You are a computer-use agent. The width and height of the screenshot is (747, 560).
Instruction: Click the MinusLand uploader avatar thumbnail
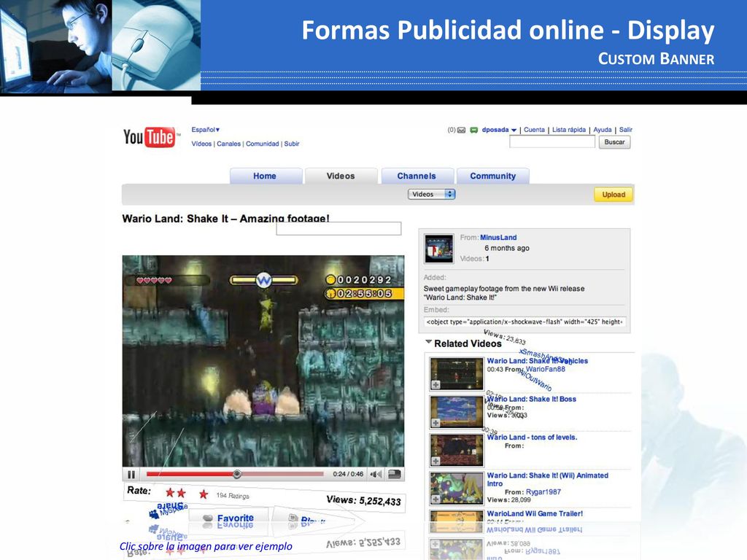438,249
